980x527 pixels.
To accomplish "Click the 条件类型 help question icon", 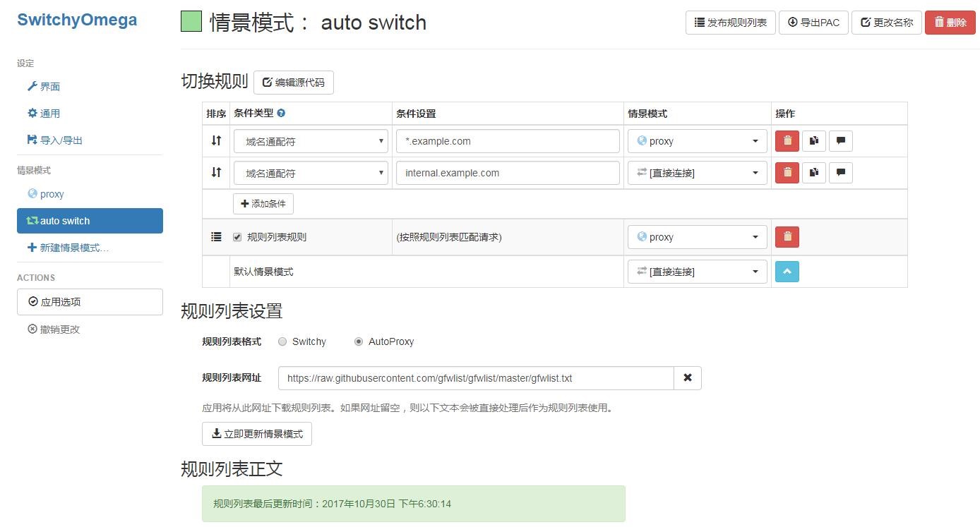I will point(281,113).
